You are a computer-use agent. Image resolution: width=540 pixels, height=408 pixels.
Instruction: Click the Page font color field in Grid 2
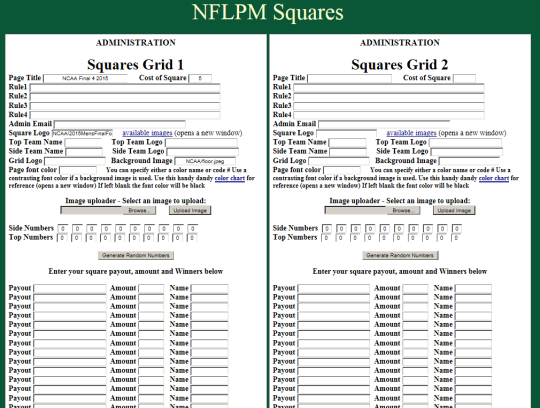[342, 170]
